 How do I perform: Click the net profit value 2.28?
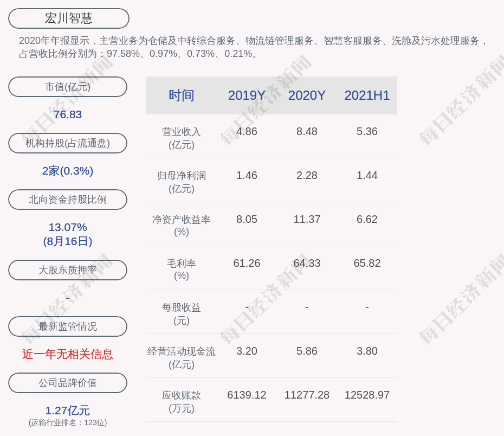307,176
